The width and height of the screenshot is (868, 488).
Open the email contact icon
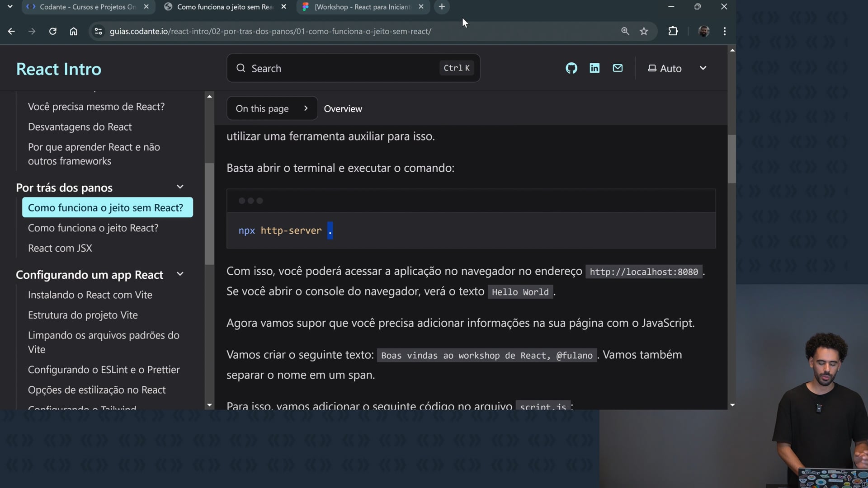point(618,68)
